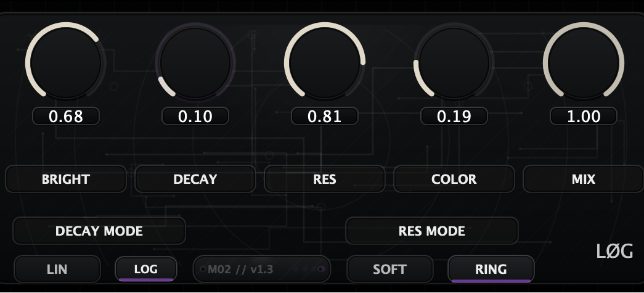Click the COLOR label button

click(x=454, y=179)
